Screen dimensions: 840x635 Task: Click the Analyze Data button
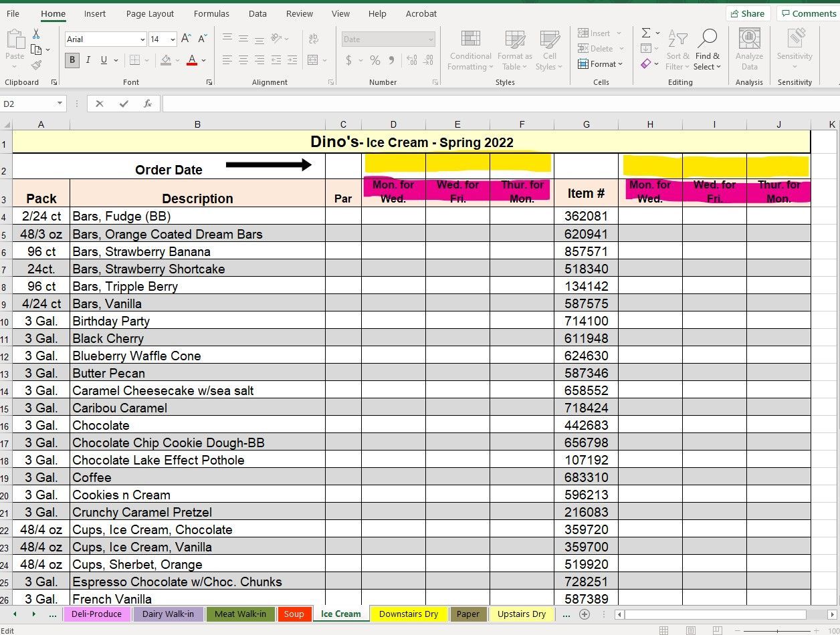(x=749, y=50)
